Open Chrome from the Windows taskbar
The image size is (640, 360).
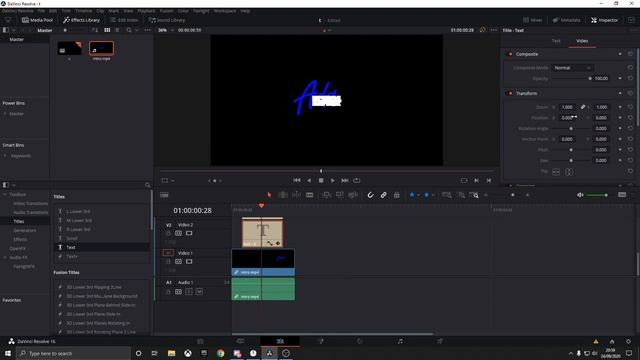click(x=220, y=353)
